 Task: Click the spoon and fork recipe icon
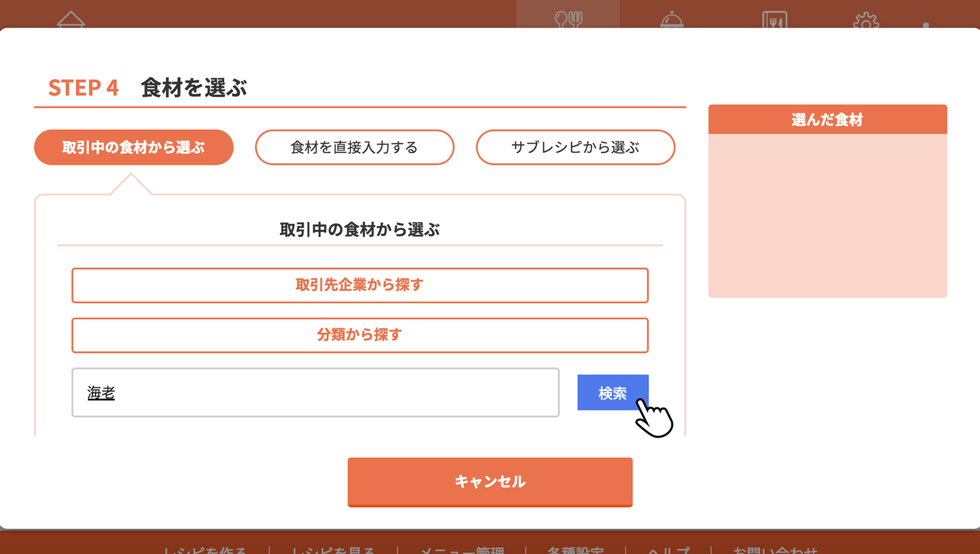[x=568, y=19]
